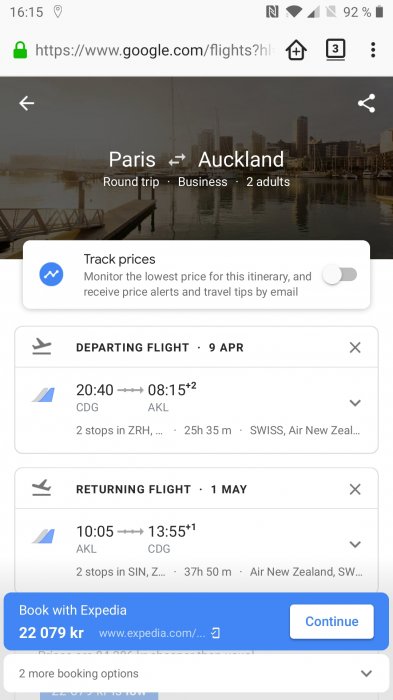Tap the departing flight takeoff icon

point(42,347)
